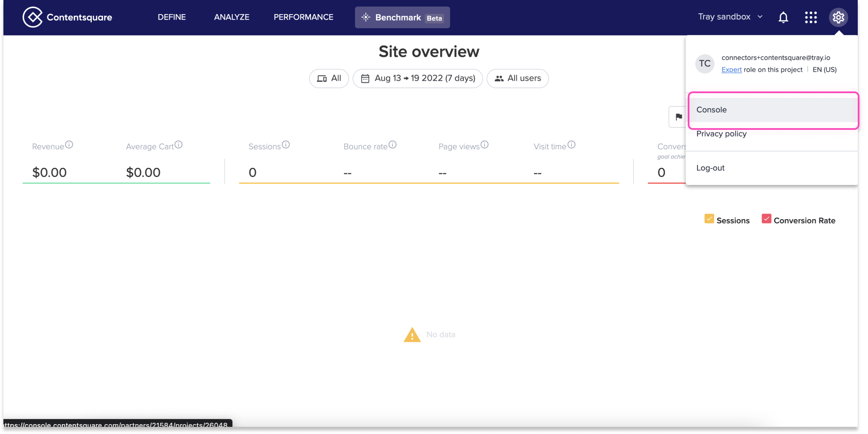
Task: Open the All devices filter
Action: point(329,79)
